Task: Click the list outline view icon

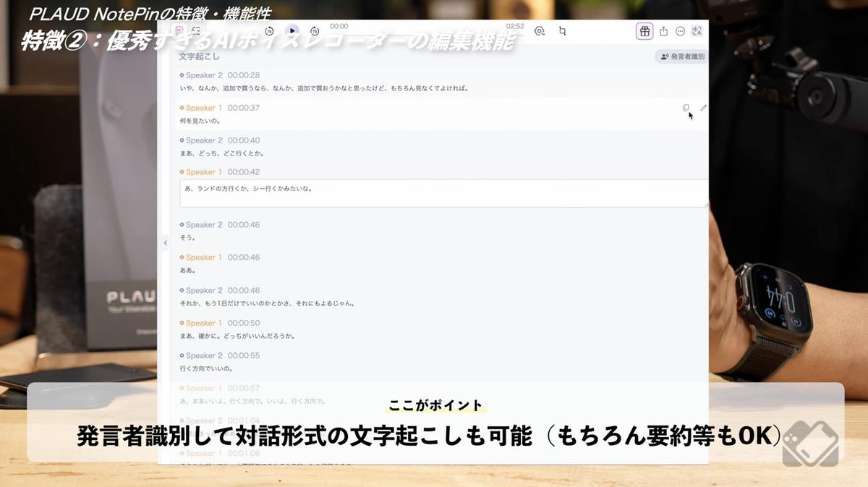Action: pyautogui.click(x=195, y=31)
